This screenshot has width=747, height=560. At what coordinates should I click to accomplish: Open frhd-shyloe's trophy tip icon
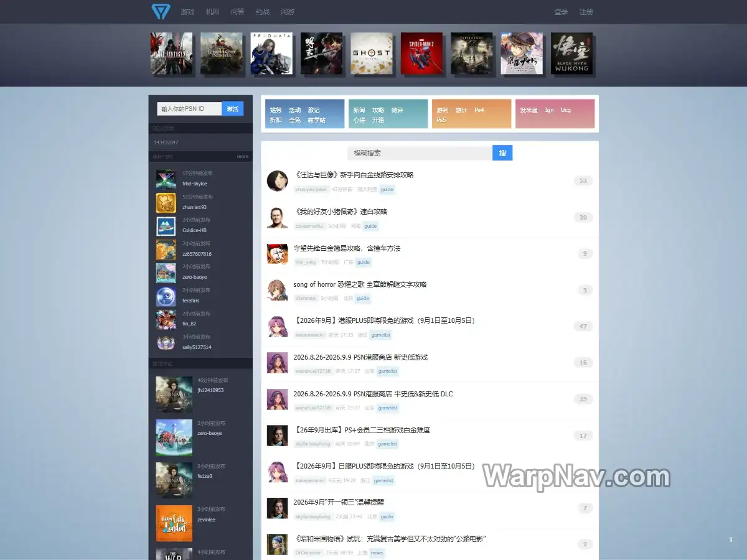click(166, 179)
